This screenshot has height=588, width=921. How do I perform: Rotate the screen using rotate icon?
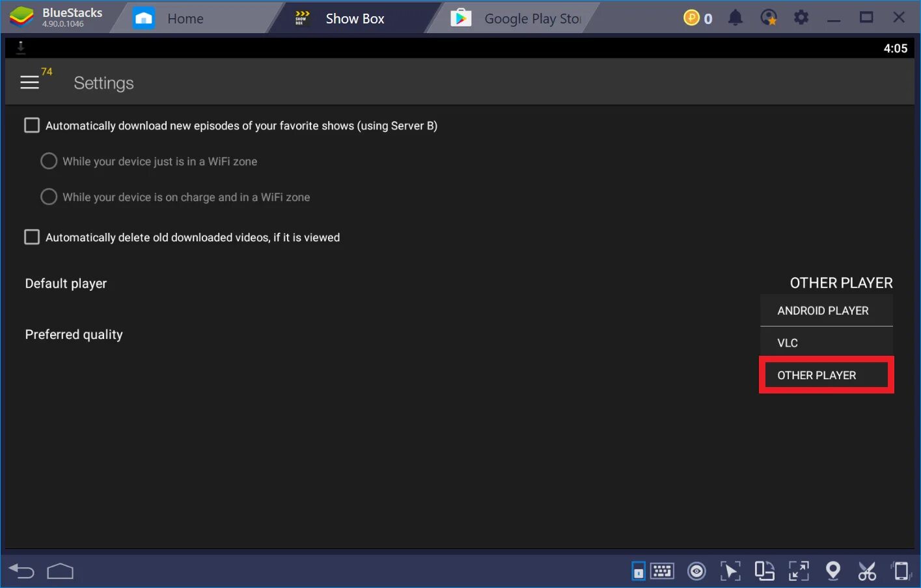click(x=765, y=571)
